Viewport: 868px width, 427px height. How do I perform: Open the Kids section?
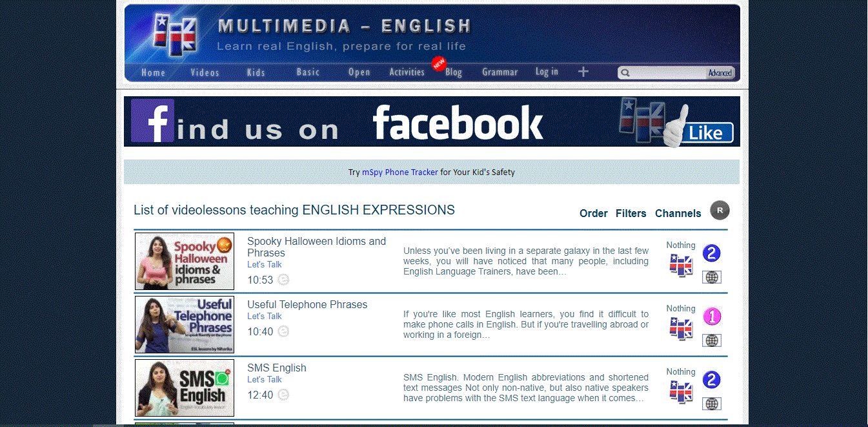[256, 72]
